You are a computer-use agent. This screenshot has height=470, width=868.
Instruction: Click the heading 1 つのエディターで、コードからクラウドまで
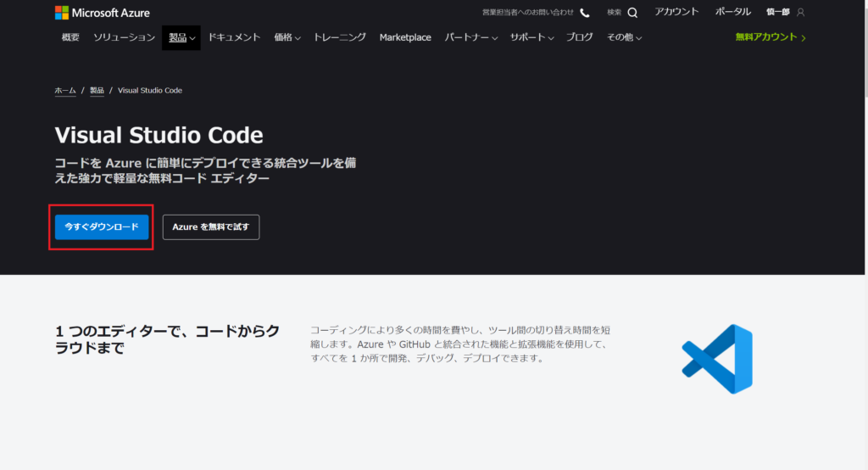[167, 339]
